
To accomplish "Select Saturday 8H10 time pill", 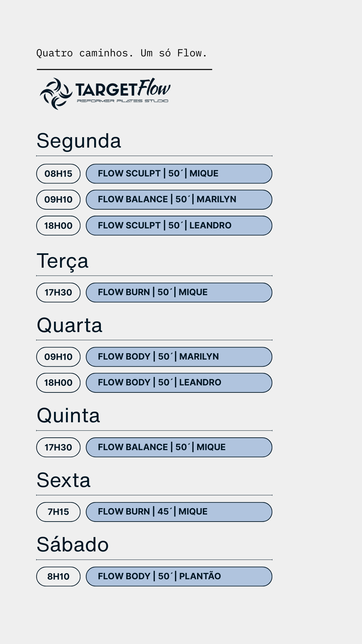I will (x=58, y=577).
